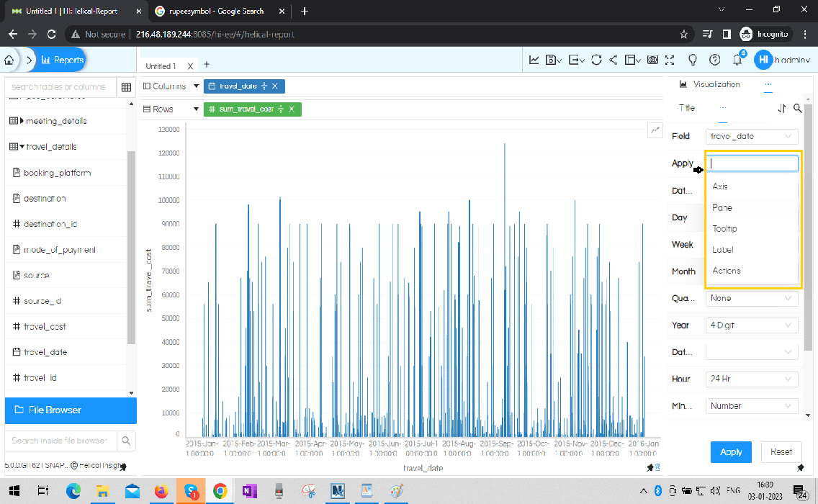Expand the Rows shelf dropdown arrow

pos(196,109)
